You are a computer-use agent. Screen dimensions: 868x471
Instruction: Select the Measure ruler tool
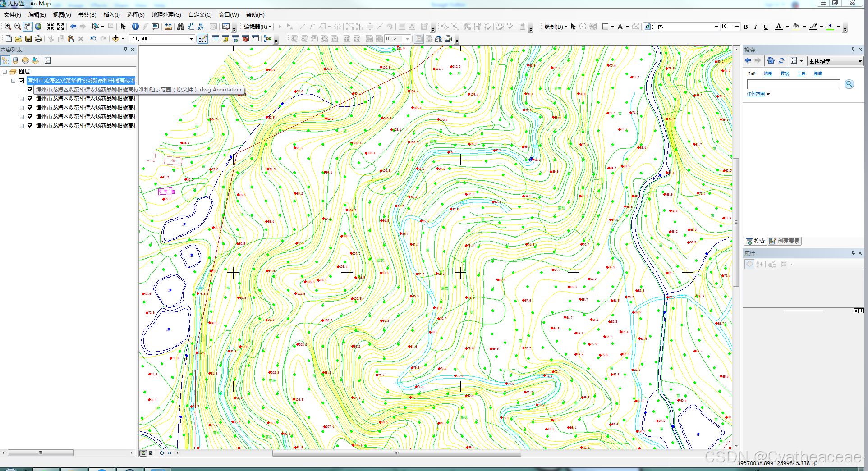tap(168, 27)
